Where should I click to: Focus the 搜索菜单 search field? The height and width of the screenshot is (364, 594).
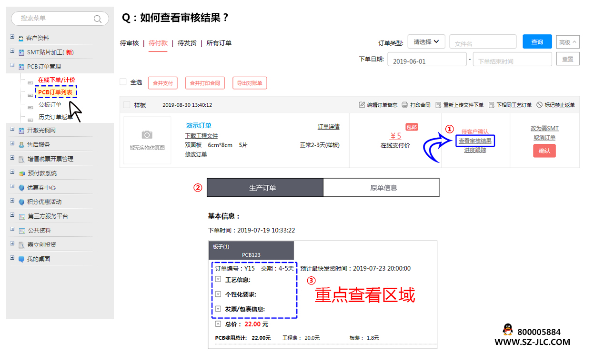(x=60, y=19)
